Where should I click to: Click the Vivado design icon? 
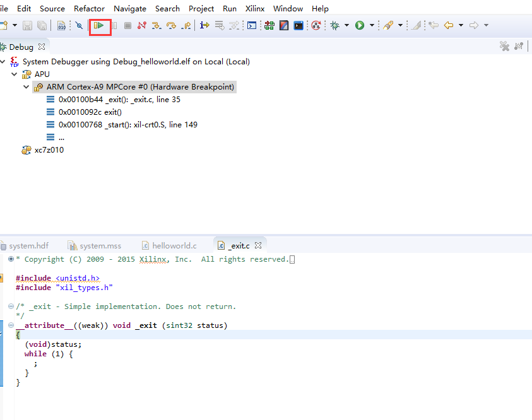284,25
